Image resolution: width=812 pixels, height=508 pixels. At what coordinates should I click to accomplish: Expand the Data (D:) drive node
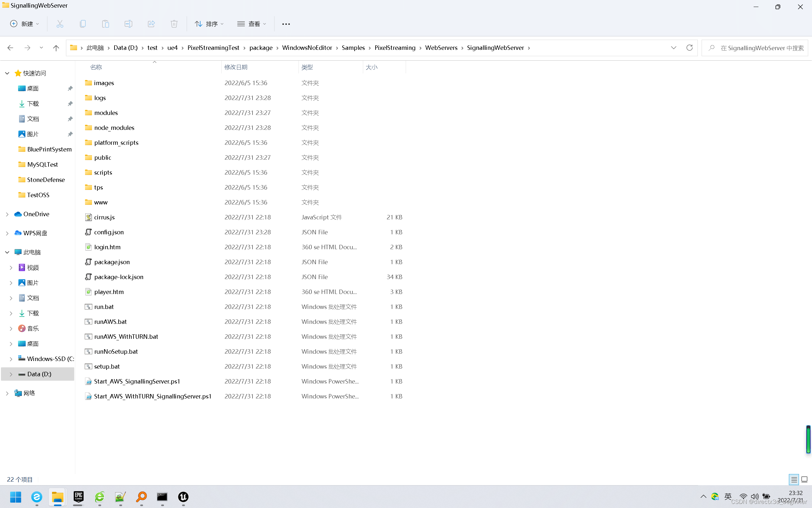point(11,374)
